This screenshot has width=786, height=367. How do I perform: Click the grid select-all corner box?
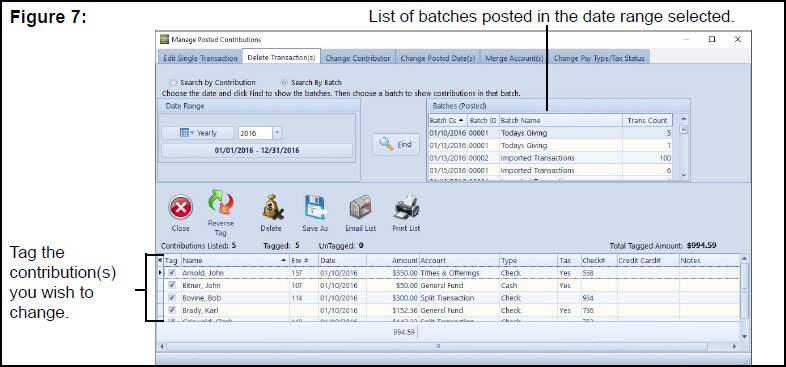coord(160,260)
